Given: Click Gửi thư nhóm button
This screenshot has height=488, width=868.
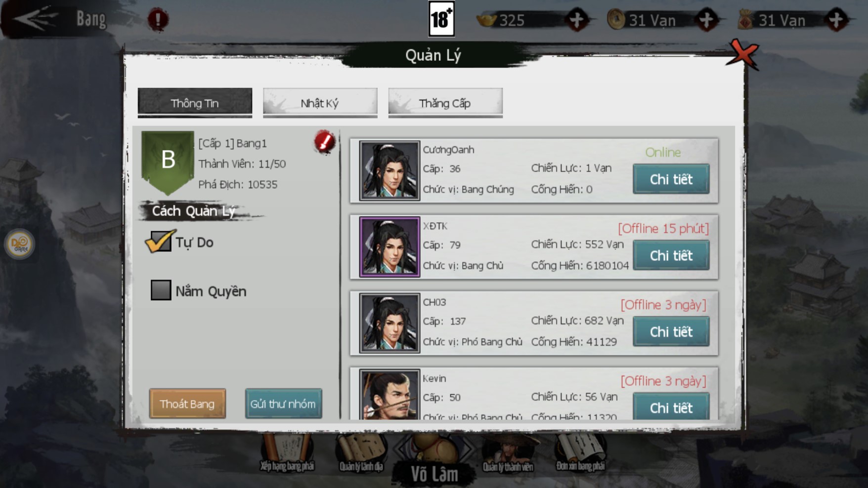Looking at the screenshot, I should click(283, 404).
